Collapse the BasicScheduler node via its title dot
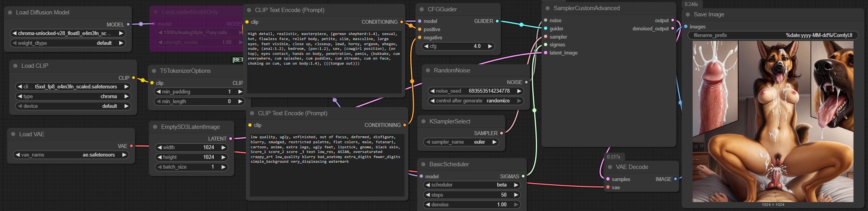 424,164
